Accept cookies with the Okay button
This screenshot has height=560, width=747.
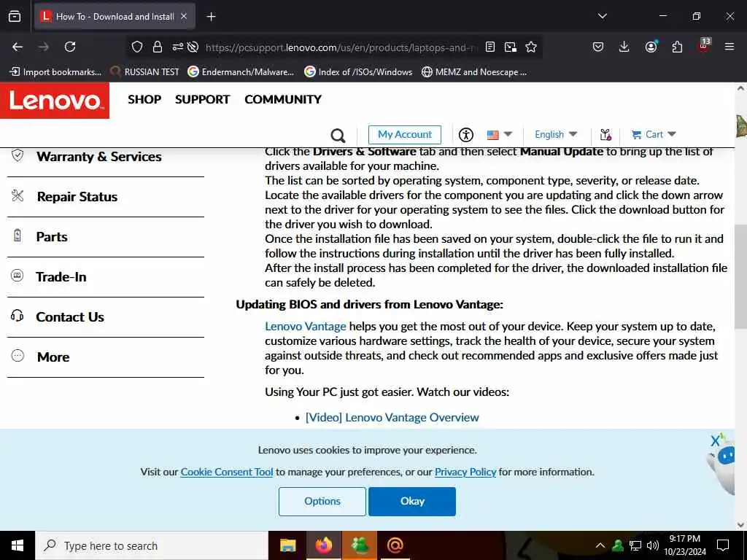point(412,501)
